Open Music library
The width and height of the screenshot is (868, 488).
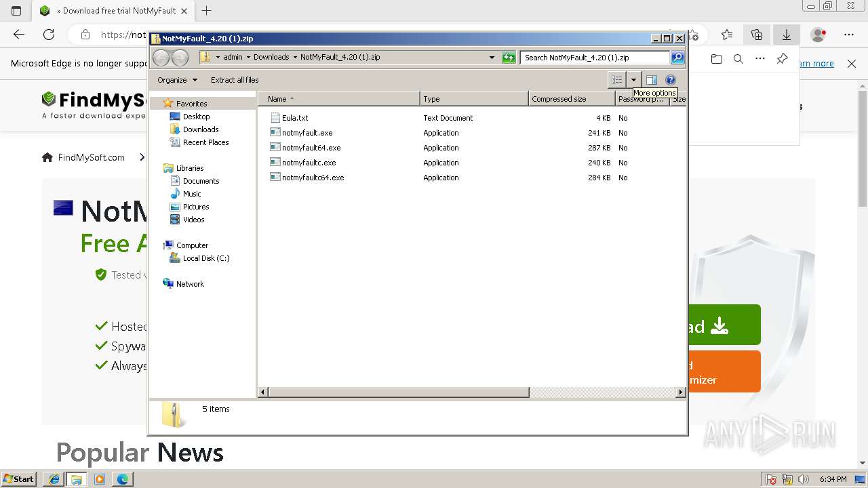(192, 194)
